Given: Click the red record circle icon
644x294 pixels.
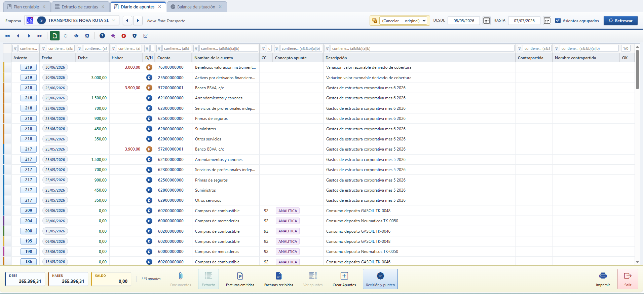Looking at the screenshot, I should (124, 36).
